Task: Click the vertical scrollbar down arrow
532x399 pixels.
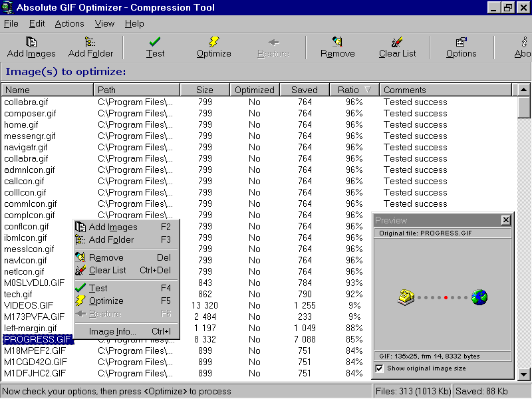Action: click(x=523, y=374)
